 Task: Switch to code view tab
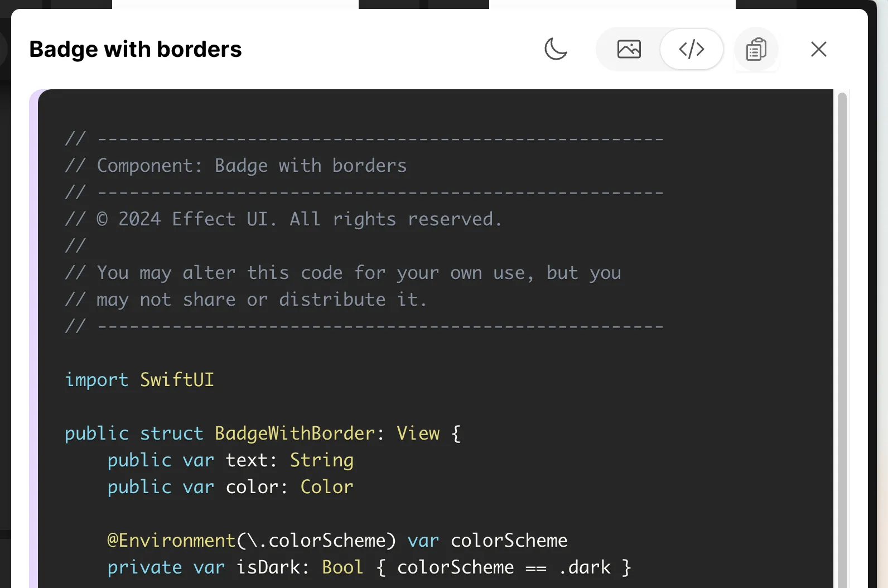click(x=692, y=49)
